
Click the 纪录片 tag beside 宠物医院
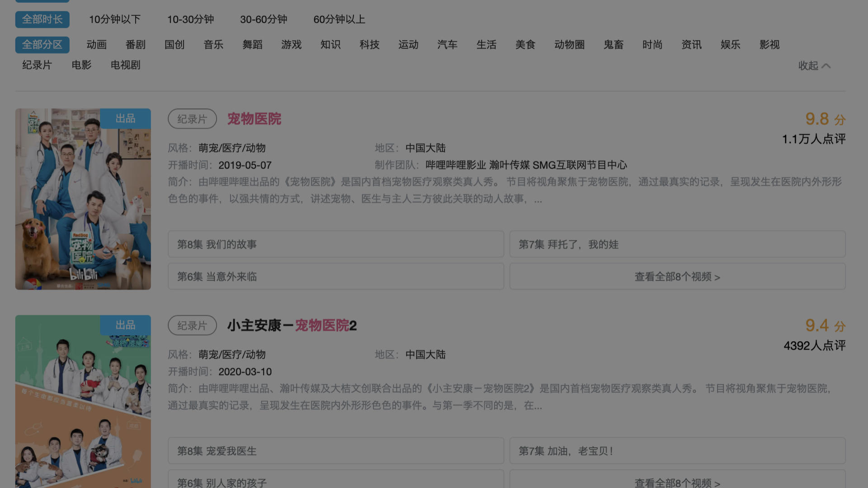click(192, 119)
